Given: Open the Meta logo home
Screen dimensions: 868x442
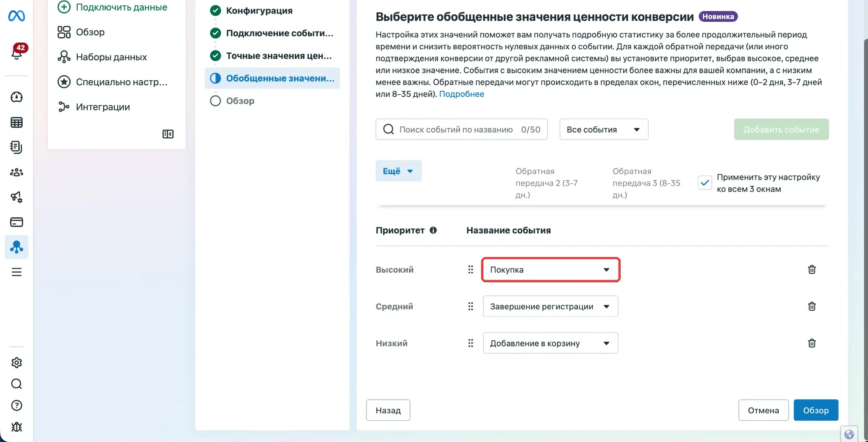Looking at the screenshot, I should pyautogui.click(x=17, y=16).
